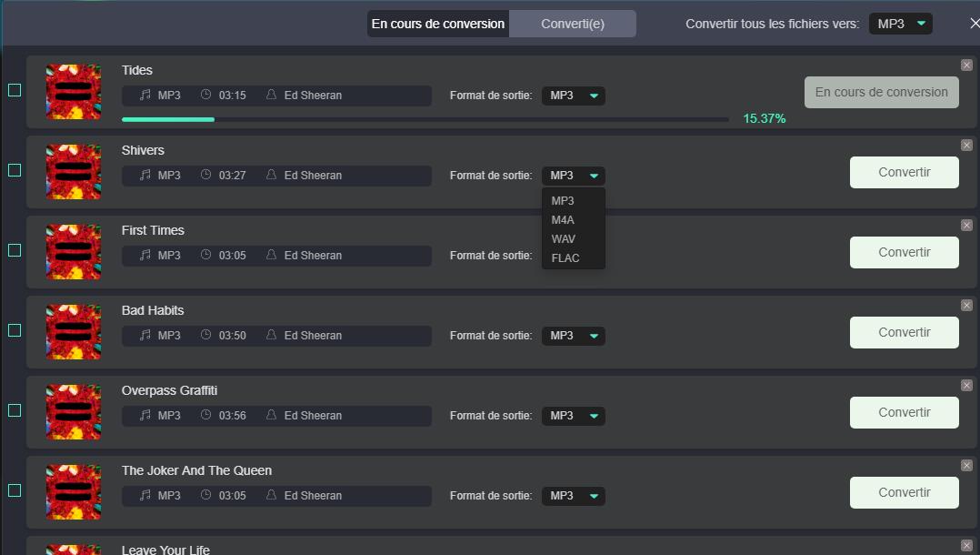Tick the checkbox beside the Tides track
The width and height of the screenshot is (980, 555).
pos(15,90)
